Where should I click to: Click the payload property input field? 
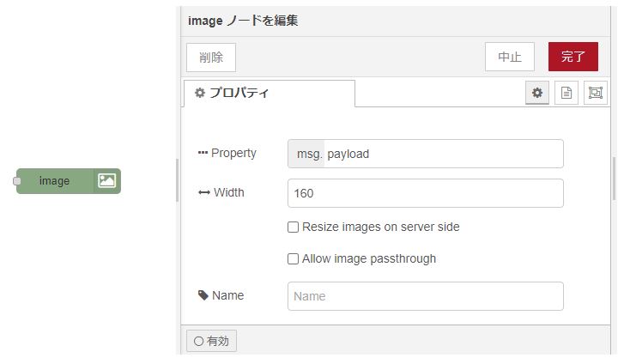click(x=442, y=155)
